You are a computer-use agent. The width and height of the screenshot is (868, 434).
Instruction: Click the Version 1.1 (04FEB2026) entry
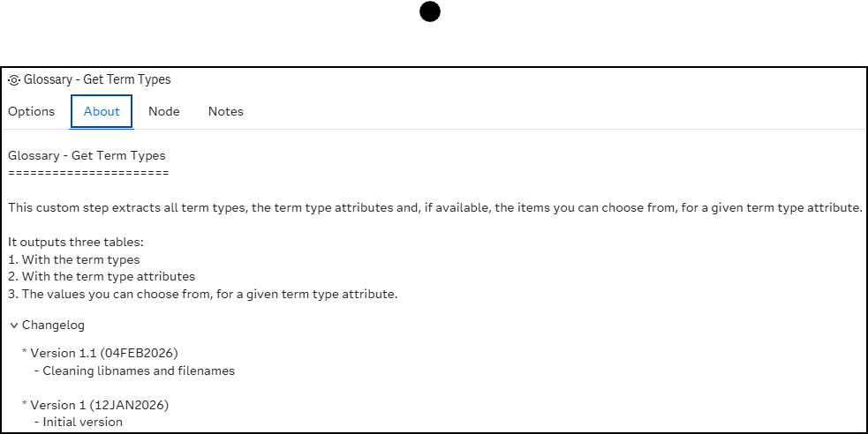pyautogui.click(x=100, y=353)
